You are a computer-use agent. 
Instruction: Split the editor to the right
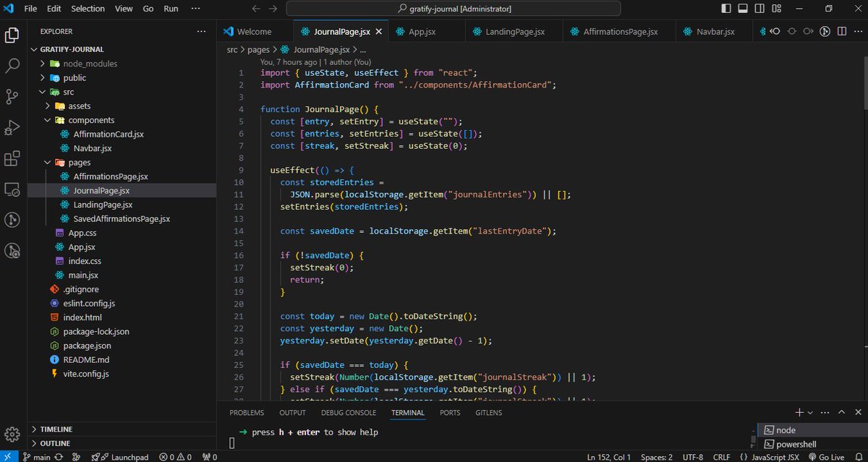[841, 32]
